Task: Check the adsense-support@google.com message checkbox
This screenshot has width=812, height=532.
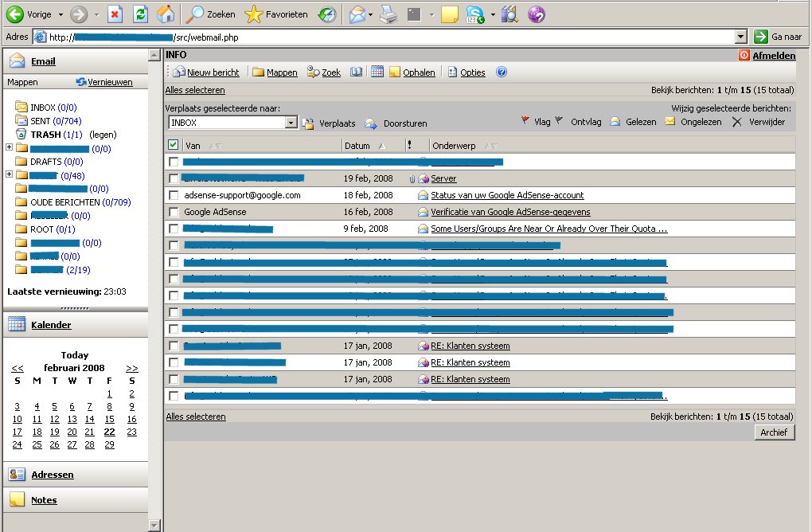Action: coord(174,195)
